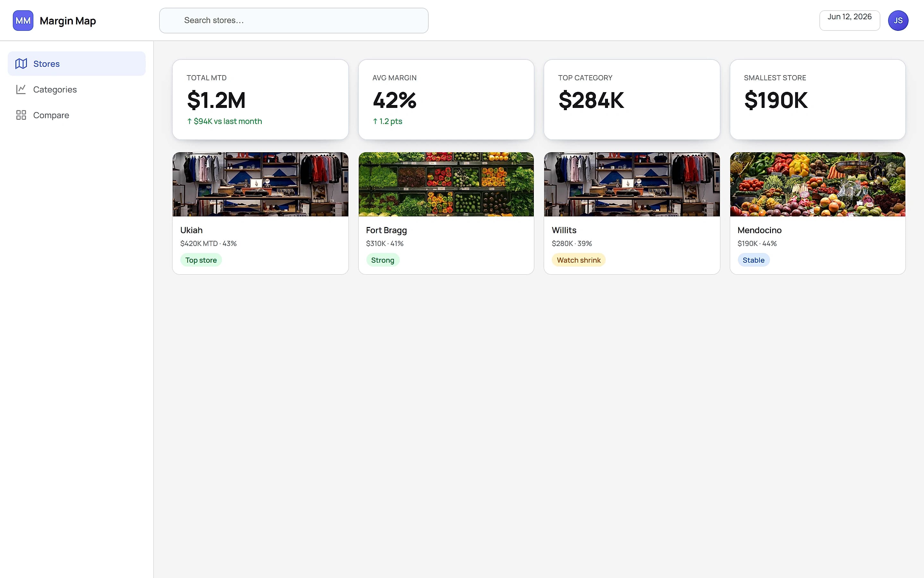Click the Strong badge on Fort Bragg
This screenshot has width=924, height=578.
pos(382,260)
